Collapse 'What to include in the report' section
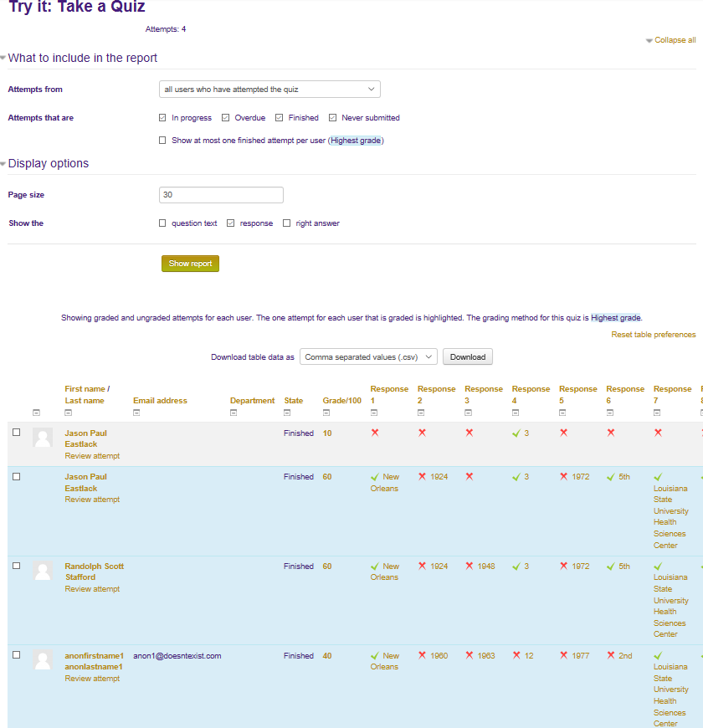Screen dimensions: 703x728 tap(82, 59)
